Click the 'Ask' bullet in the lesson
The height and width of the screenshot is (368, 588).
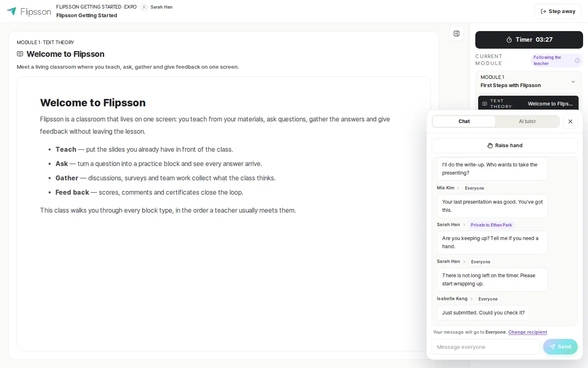[x=159, y=164]
